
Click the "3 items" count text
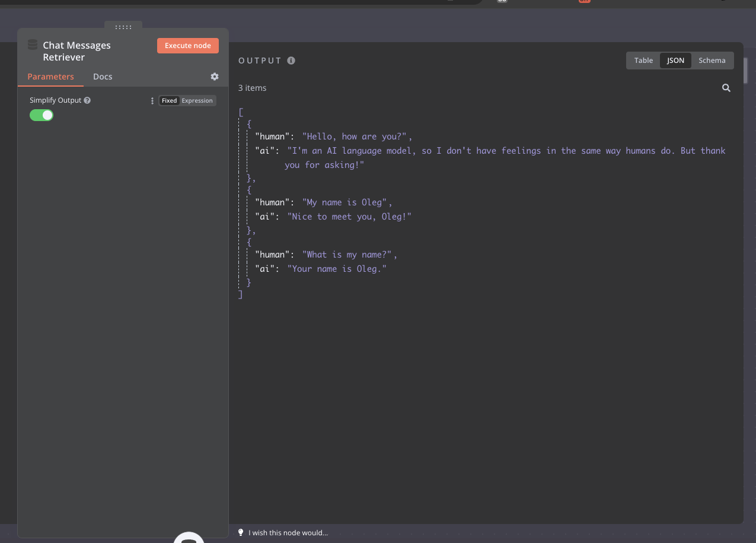pyautogui.click(x=253, y=88)
